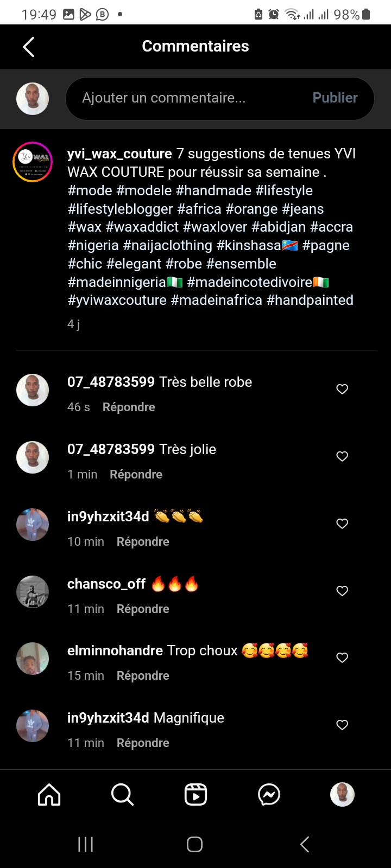391x868 pixels.
Task: Like the "Très belle robe" comment
Action: (342, 389)
